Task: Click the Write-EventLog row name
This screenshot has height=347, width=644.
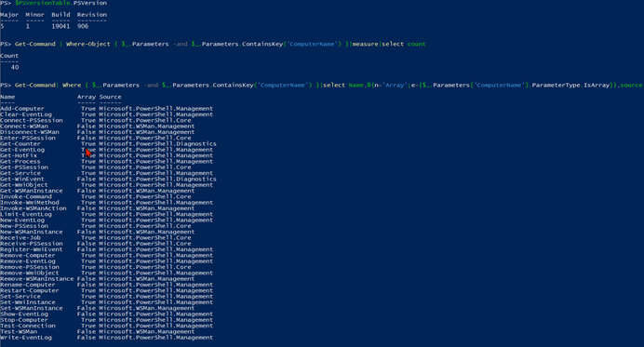Action: [x=26, y=338]
